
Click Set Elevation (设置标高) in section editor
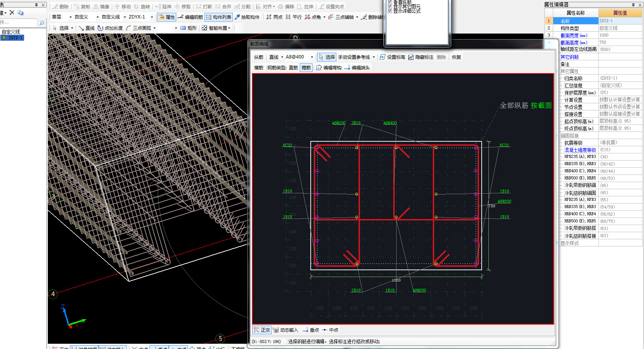392,57
